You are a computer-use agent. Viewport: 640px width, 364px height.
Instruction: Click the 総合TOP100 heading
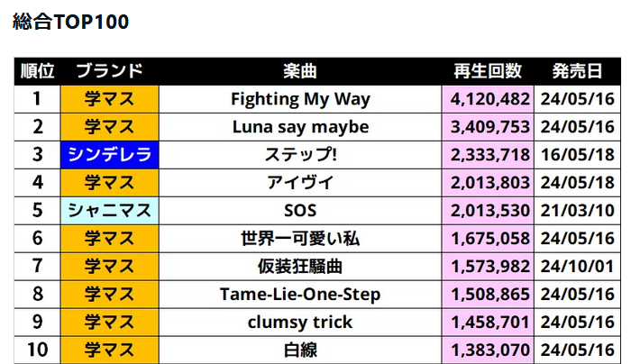(70, 22)
